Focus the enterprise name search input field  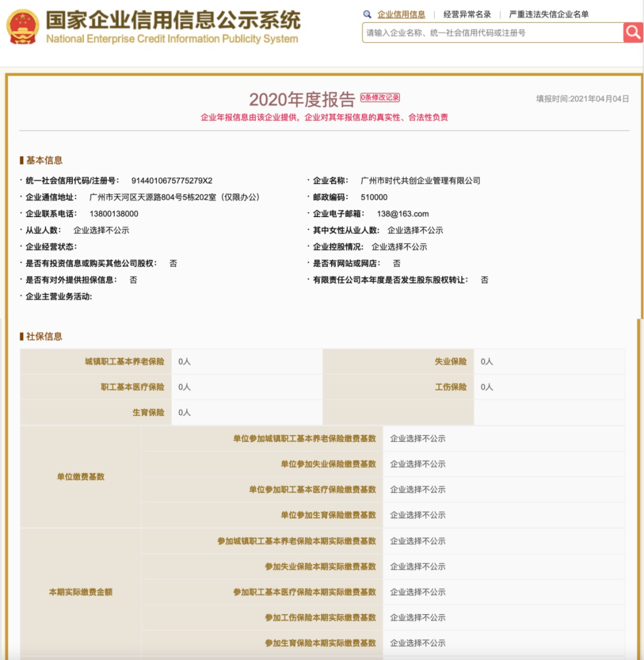click(493, 32)
